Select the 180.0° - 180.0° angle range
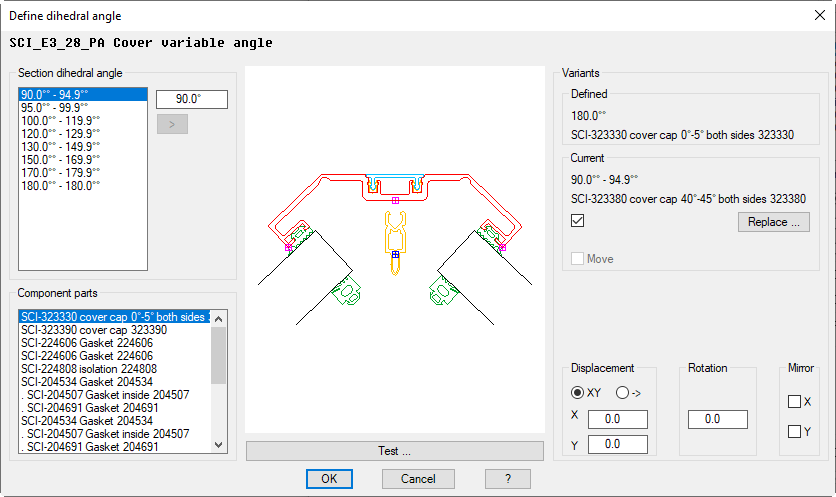Viewport: 836px width, 497px height. click(x=60, y=186)
